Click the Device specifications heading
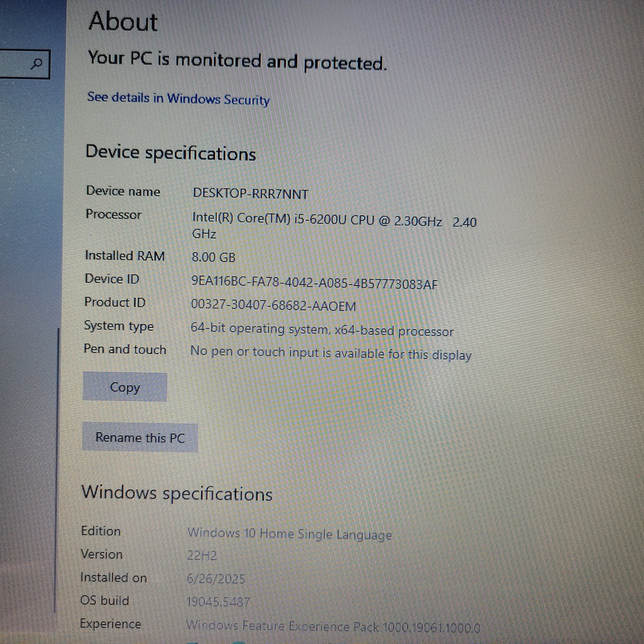Screen dimensions: 644x644 171,153
